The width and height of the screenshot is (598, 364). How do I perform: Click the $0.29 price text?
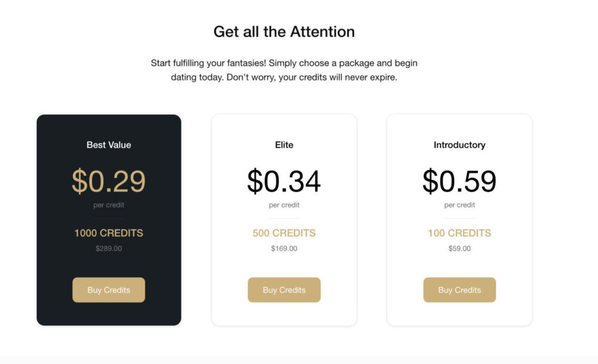[x=108, y=182]
